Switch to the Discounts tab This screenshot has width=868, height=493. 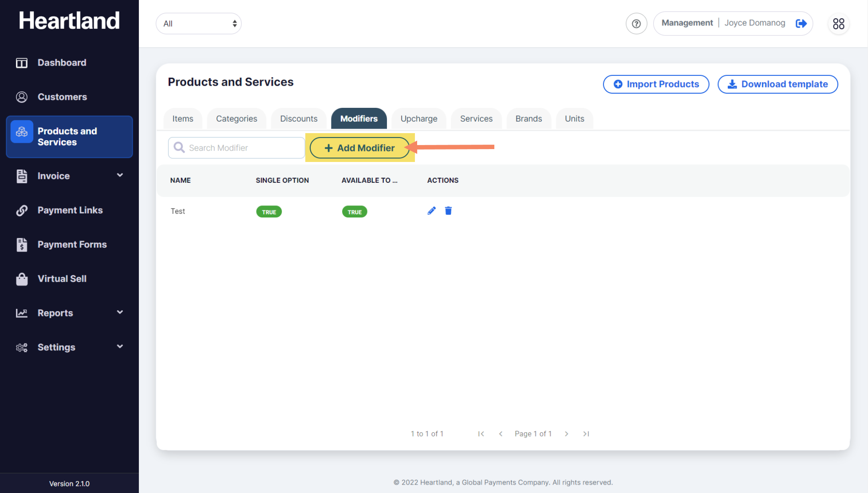tap(299, 118)
